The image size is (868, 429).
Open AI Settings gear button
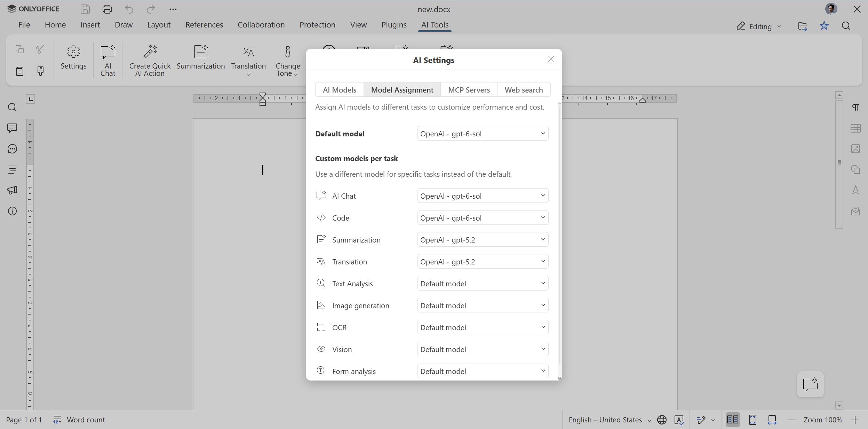tap(73, 58)
